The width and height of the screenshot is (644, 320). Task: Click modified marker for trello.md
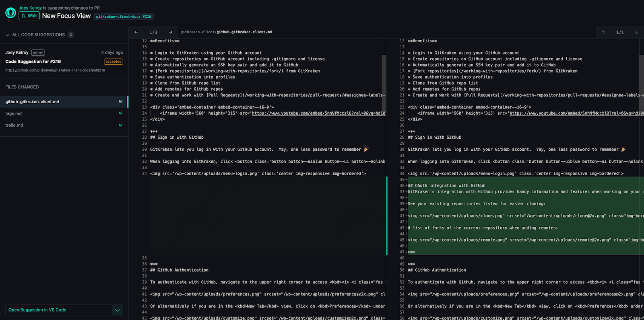click(x=120, y=125)
